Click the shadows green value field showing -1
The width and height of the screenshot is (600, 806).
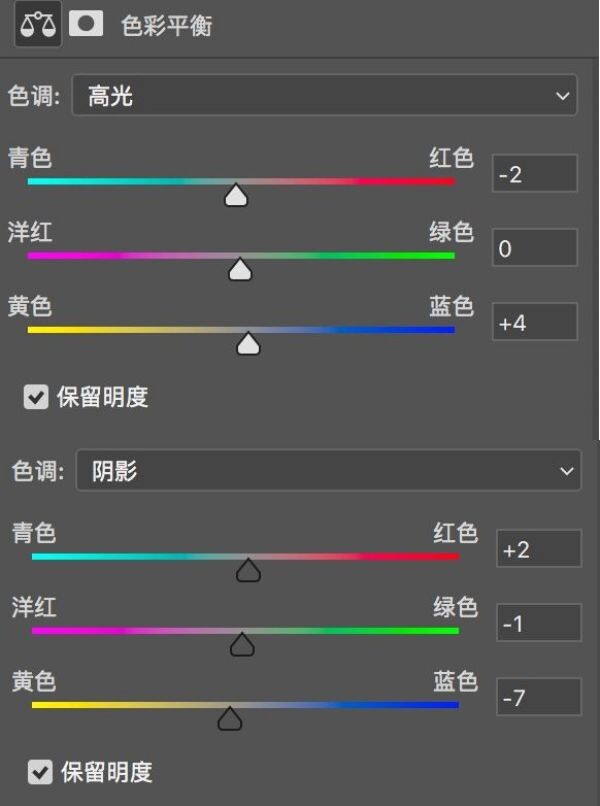539,622
